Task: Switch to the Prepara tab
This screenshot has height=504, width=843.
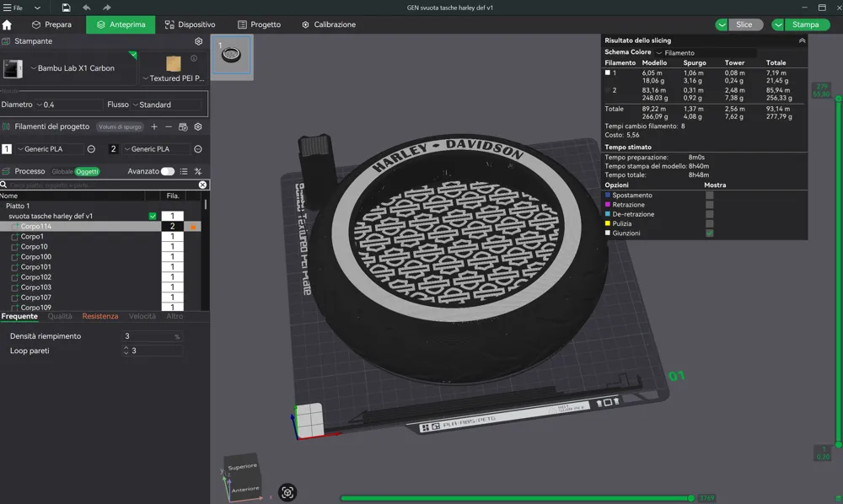Action: pos(51,24)
